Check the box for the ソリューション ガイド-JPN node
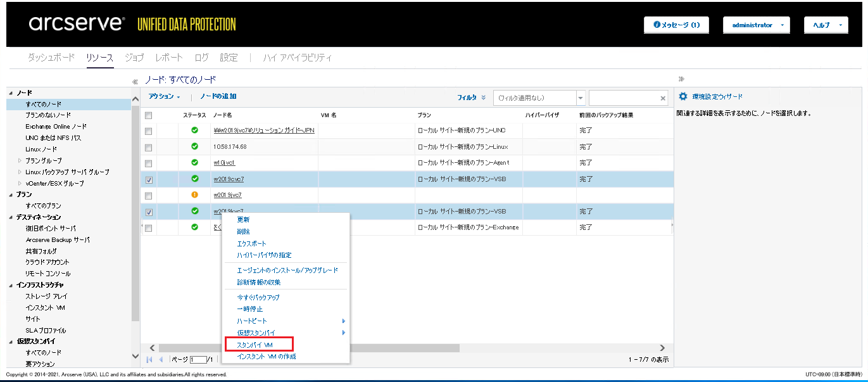Image resolution: width=868 pixels, height=382 pixels. tap(149, 131)
